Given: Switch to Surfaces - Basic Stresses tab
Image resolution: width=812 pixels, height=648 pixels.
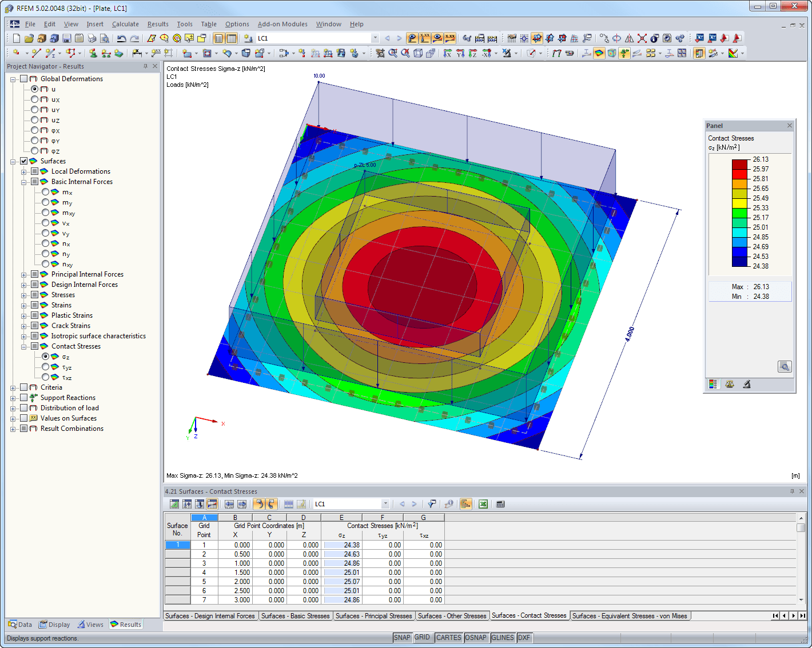Looking at the screenshot, I should click(x=296, y=616).
